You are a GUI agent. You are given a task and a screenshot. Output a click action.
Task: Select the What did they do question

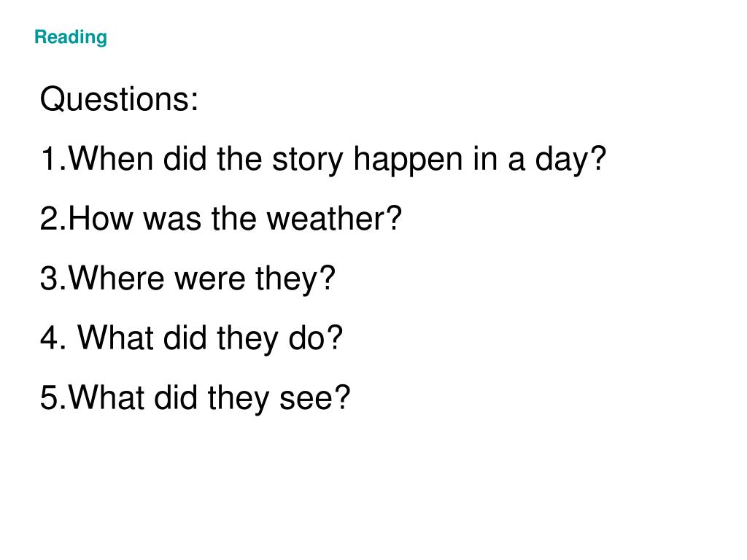point(192,338)
